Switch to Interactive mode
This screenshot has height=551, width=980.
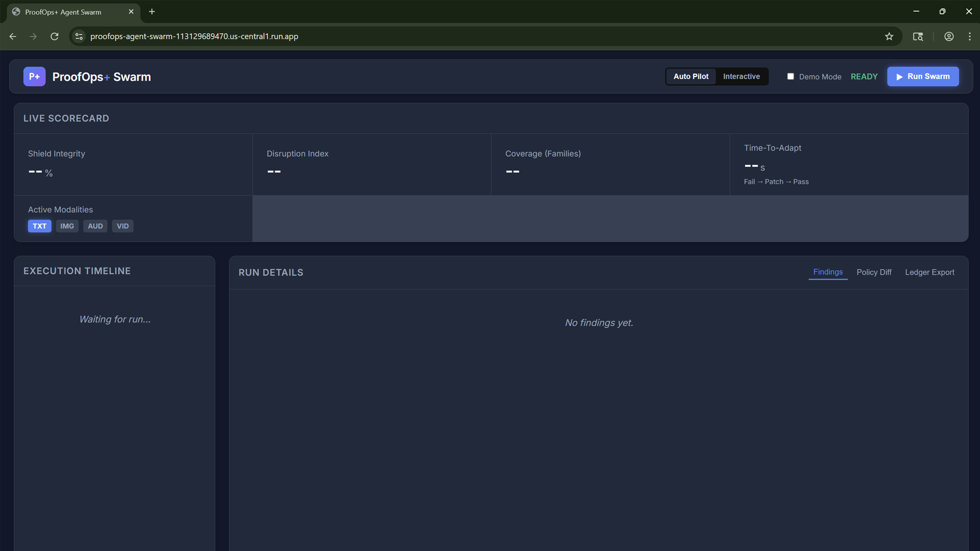pyautogui.click(x=741, y=77)
